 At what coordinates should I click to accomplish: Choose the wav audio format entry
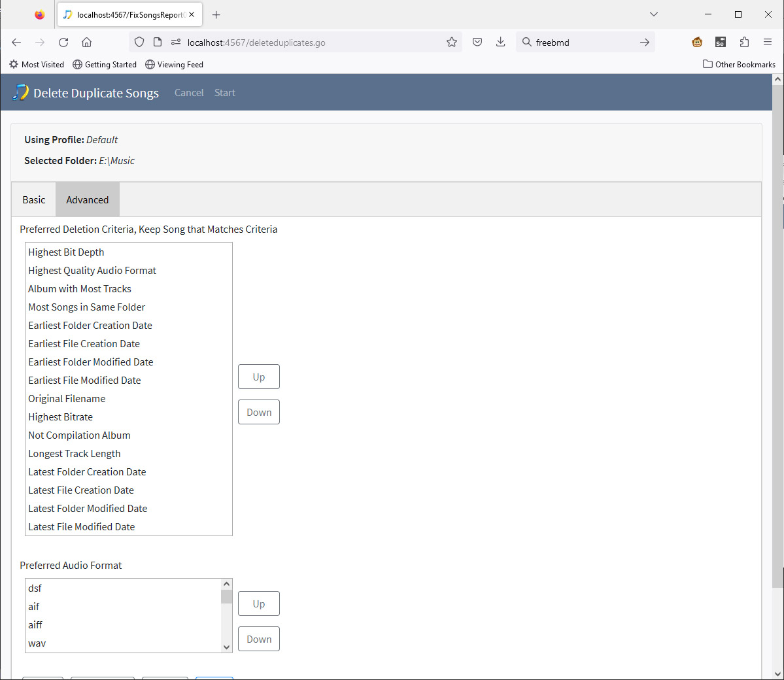coord(37,643)
